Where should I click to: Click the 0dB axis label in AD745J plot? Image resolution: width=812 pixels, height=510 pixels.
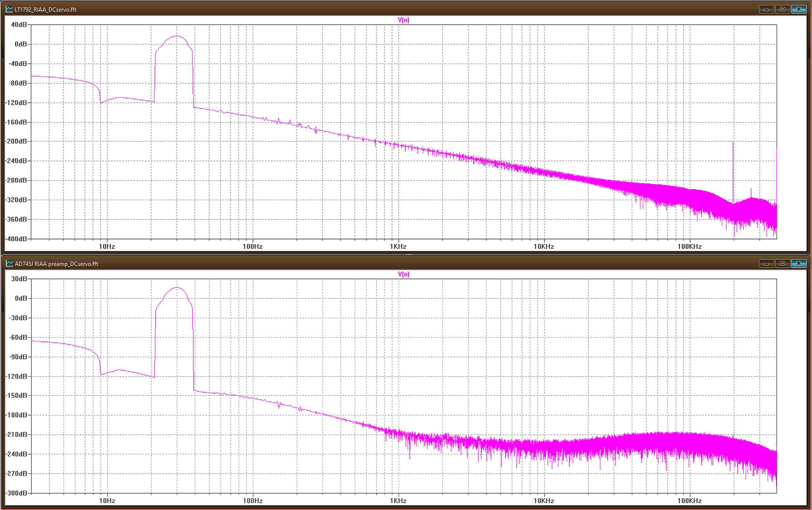(x=21, y=298)
